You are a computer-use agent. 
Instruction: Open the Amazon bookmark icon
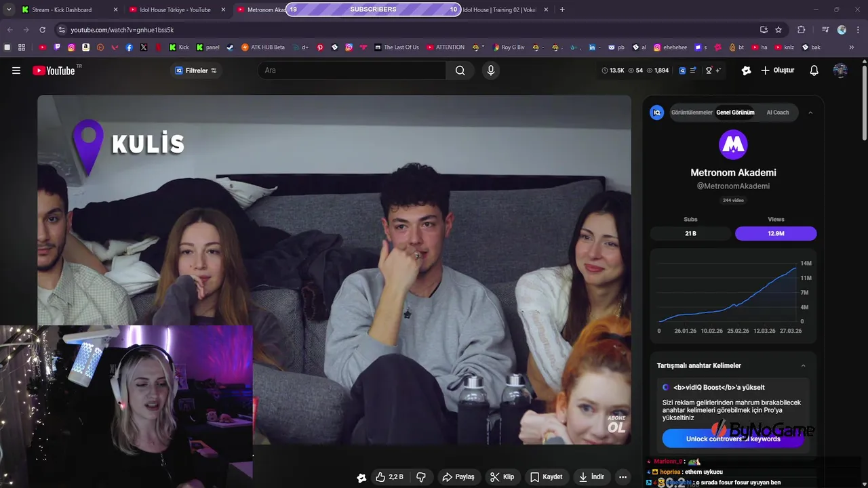coord(86,47)
